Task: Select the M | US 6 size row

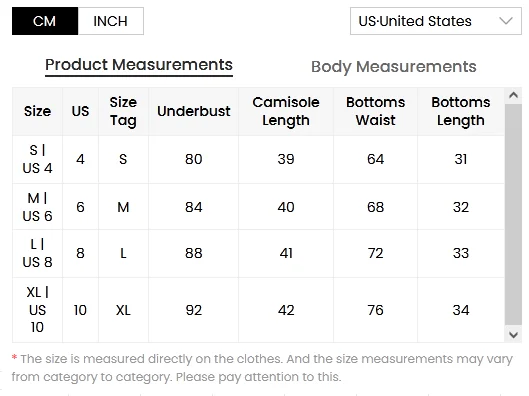Action: point(258,207)
